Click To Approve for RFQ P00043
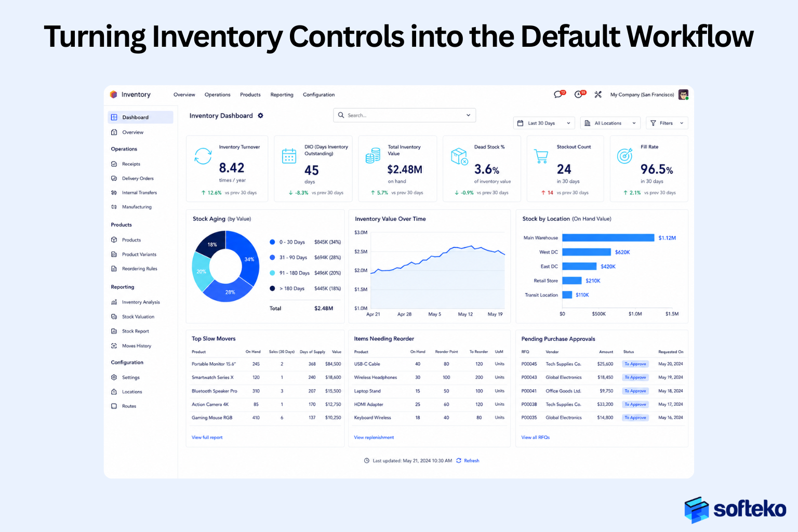This screenshot has height=532, width=798. click(x=635, y=378)
